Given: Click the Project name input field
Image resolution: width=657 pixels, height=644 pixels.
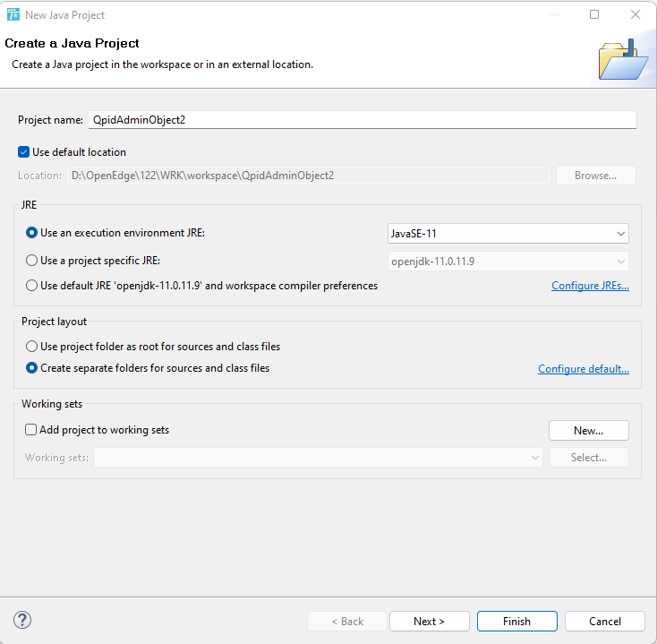Looking at the screenshot, I should pos(362,120).
